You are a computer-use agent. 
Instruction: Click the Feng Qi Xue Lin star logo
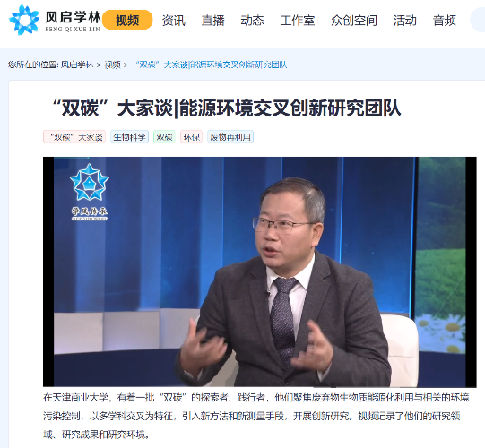(24, 20)
